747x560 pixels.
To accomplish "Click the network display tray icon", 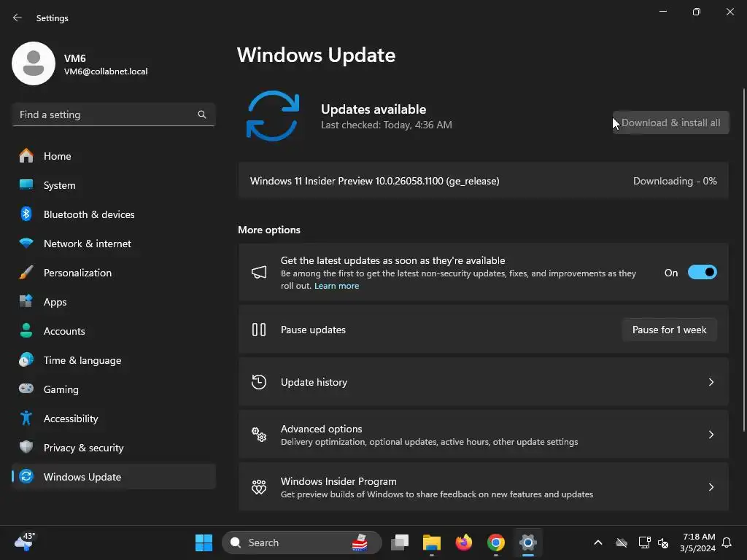I will 644,542.
